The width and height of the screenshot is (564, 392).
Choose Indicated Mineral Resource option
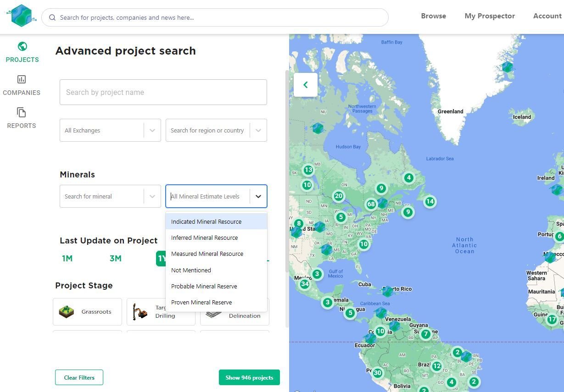pos(206,221)
